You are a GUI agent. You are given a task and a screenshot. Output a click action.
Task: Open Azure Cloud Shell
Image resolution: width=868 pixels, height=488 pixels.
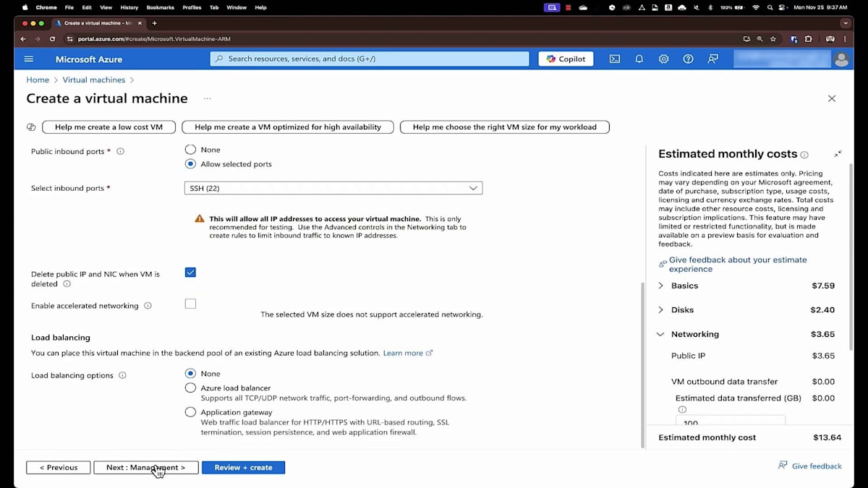pyautogui.click(x=614, y=59)
